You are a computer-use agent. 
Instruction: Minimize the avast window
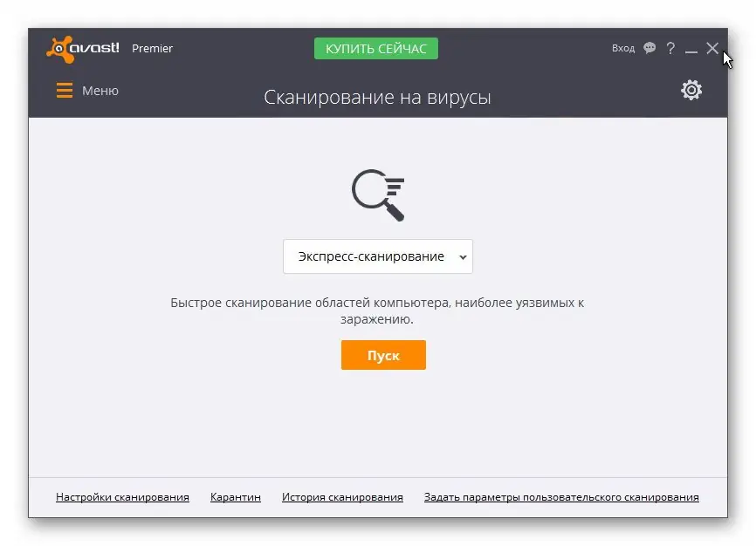[x=691, y=48]
